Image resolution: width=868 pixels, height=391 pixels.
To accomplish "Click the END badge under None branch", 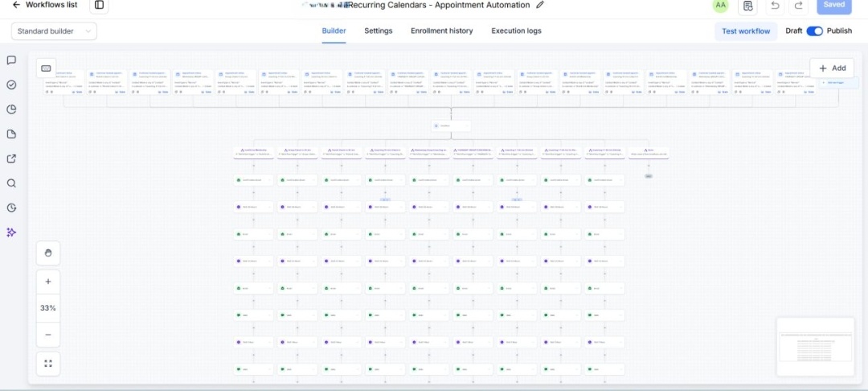I will [x=649, y=176].
